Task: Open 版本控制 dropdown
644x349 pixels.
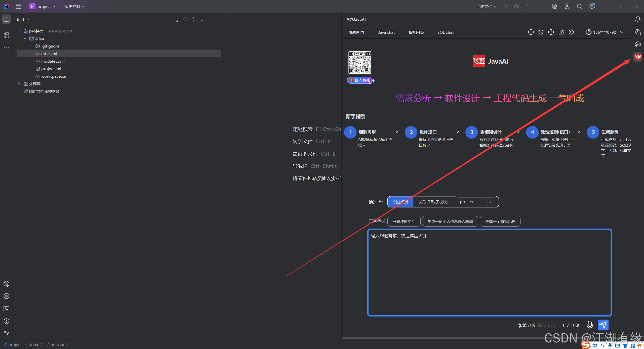Action: [74, 6]
